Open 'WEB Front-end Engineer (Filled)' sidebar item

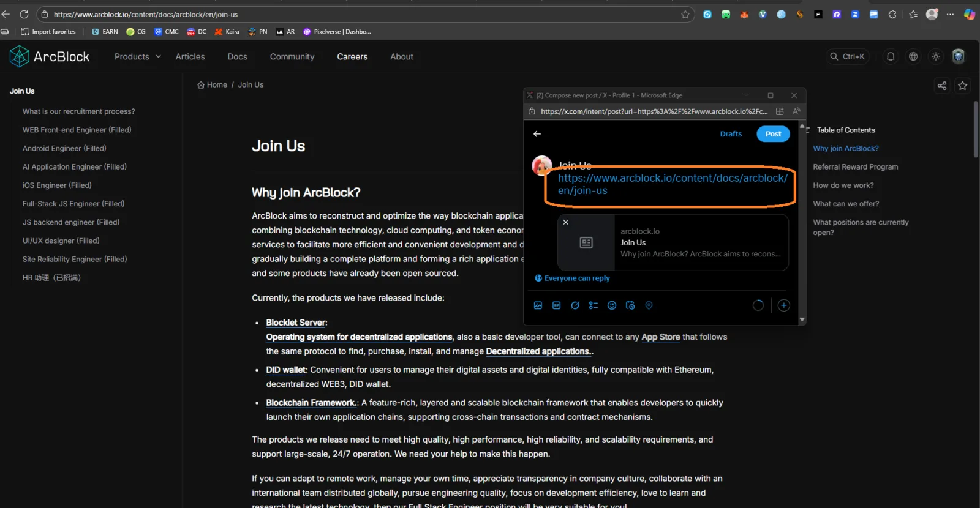coord(77,130)
